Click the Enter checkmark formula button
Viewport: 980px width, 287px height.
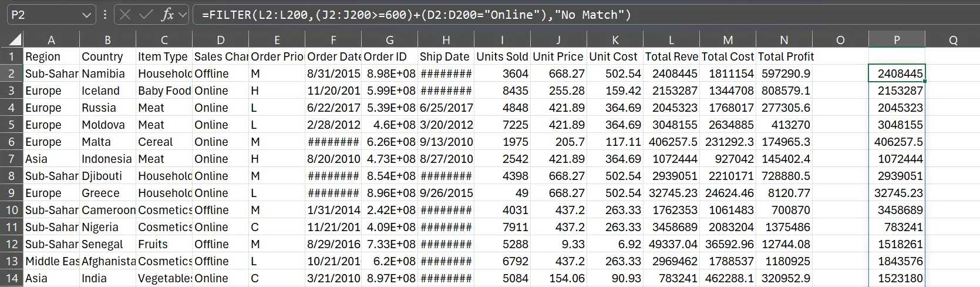pyautogui.click(x=146, y=15)
